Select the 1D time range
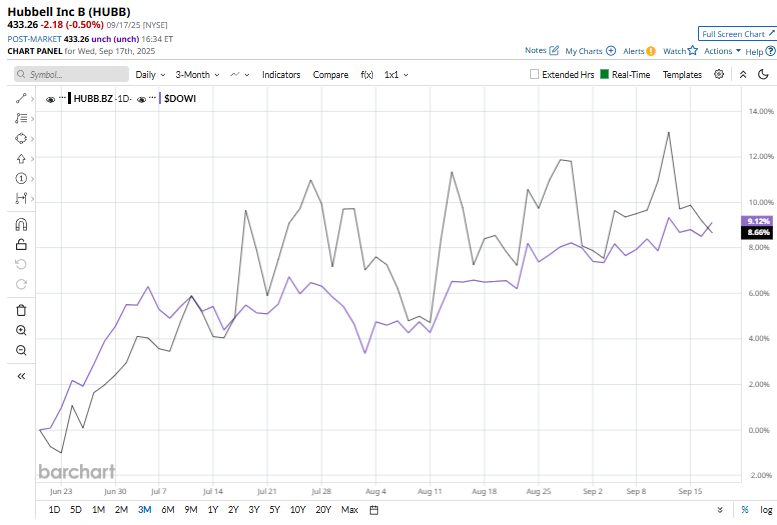Image resolution: width=777 pixels, height=525 pixels. [54, 510]
